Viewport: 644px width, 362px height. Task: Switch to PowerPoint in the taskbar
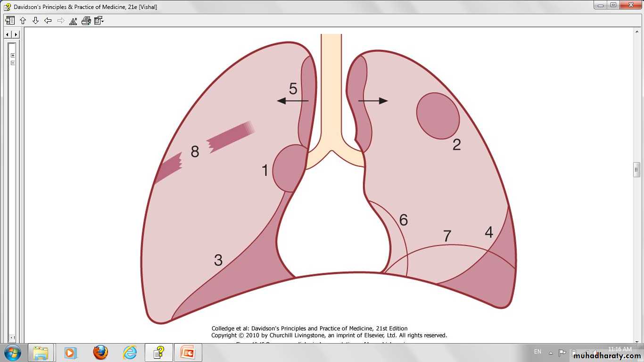(188, 352)
